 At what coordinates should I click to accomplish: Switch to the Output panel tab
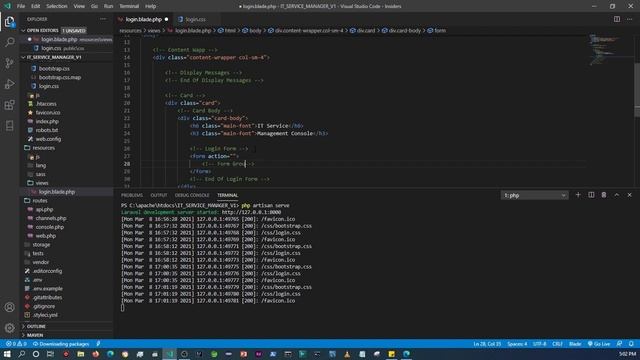coord(159,195)
